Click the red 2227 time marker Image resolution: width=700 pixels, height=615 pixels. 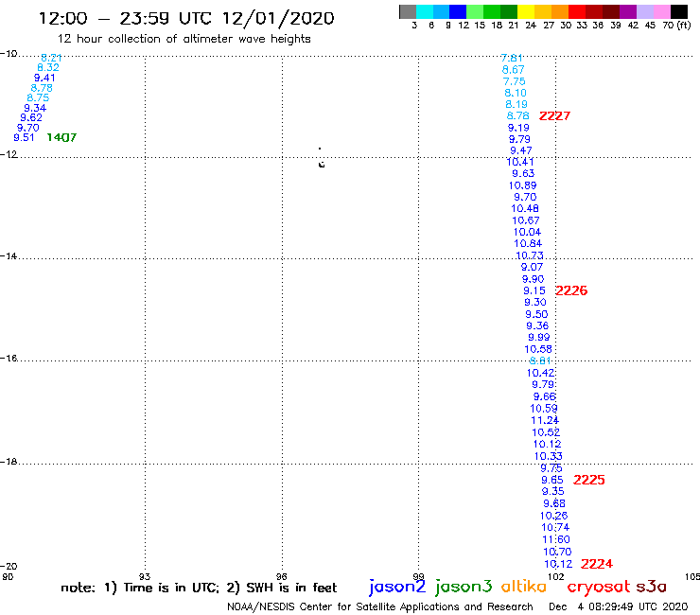(x=554, y=116)
